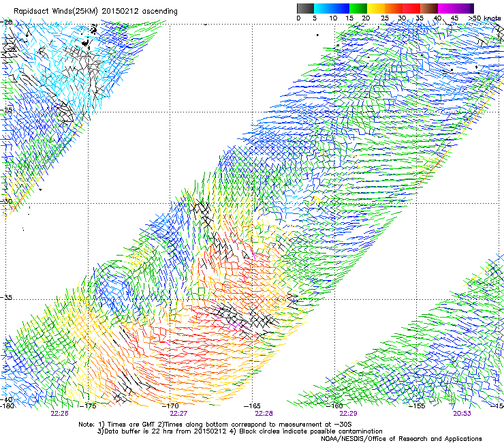Screen dimensions: 504x443
Task: Click the '-175' longitude axis label
Action: point(88,406)
